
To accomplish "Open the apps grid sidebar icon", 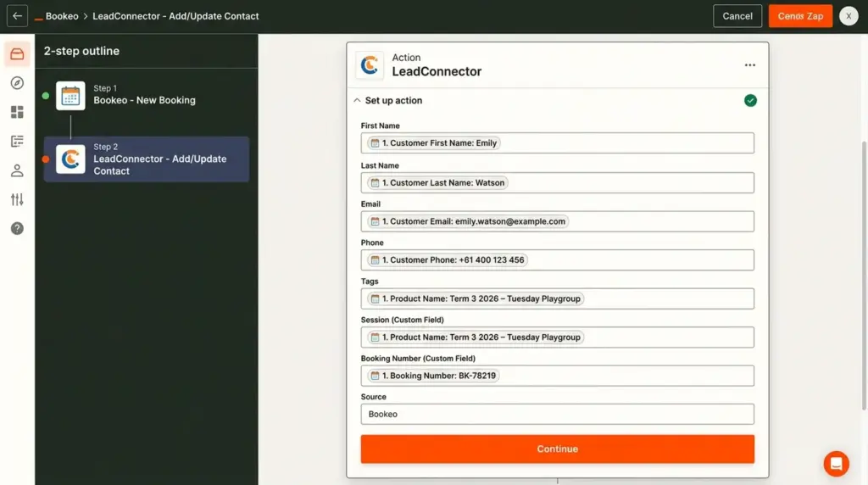I will click(17, 112).
